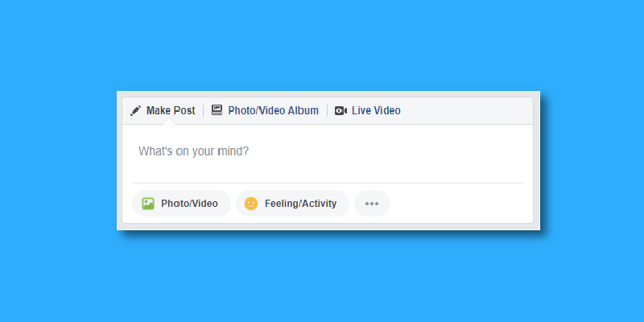Image resolution: width=644 pixels, height=322 pixels.
Task: Click the video camera icon for Live Video
Action: click(341, 111)
